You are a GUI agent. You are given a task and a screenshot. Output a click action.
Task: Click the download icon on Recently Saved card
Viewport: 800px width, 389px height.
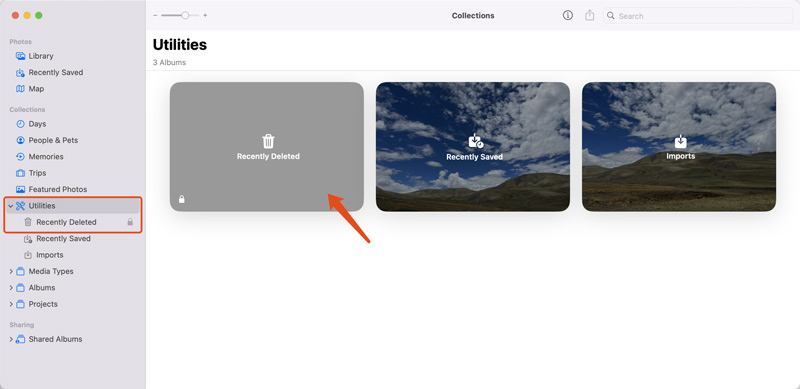tap(476, 141)
